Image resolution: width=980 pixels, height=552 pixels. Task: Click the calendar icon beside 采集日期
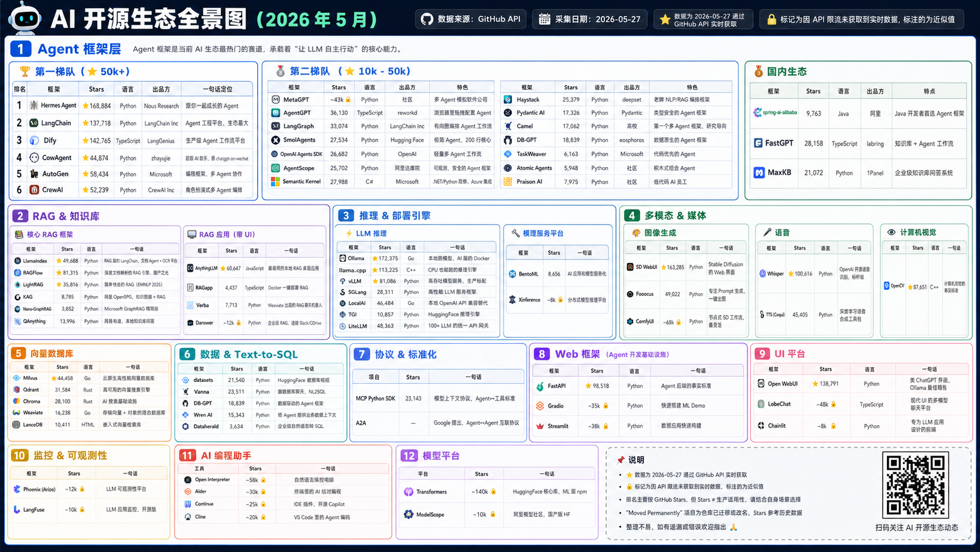click(545, 19)
